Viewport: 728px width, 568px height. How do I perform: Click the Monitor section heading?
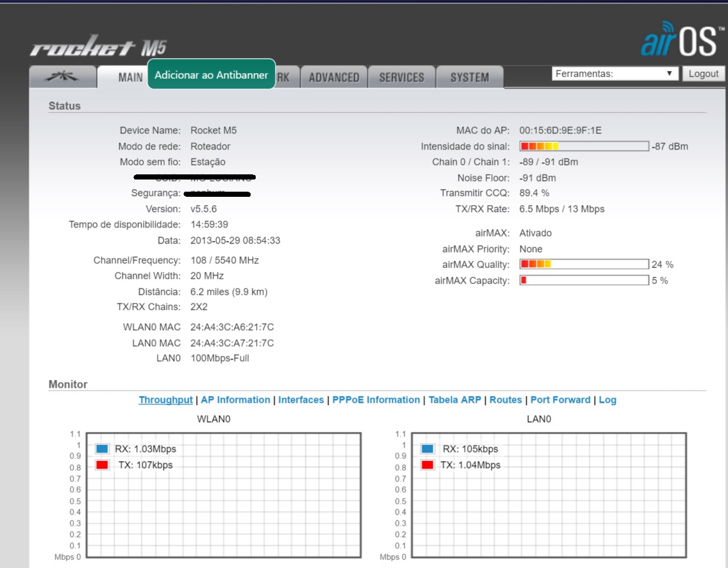pyautogui.click(x=68, y=385)
